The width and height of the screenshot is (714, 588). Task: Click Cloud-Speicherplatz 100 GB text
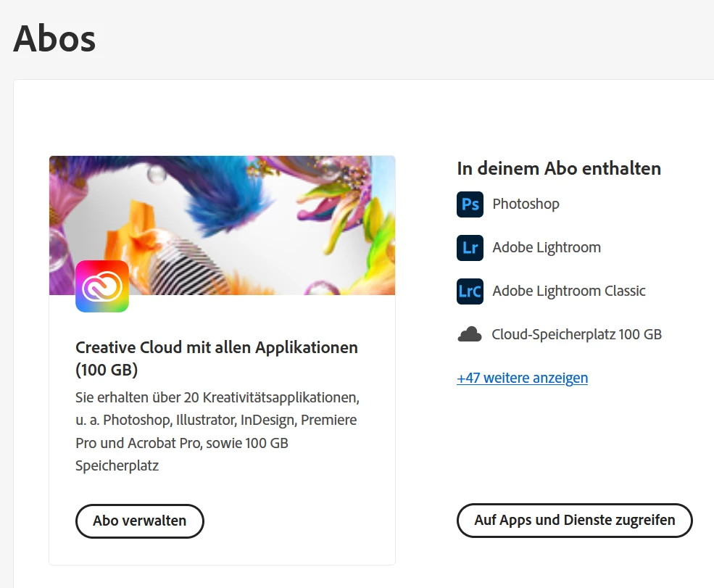pyautogui.click(x=576, y=334)
